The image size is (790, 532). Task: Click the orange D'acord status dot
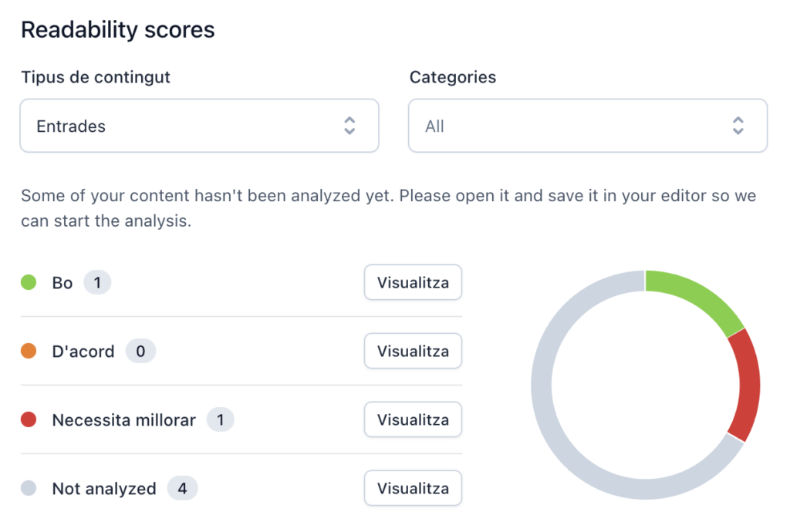tap(29, 352)
